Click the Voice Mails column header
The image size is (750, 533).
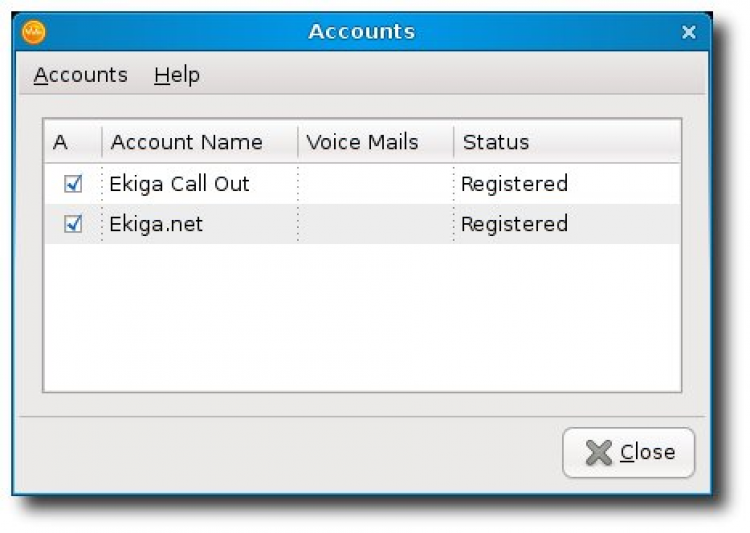click(x=362, y=142)
